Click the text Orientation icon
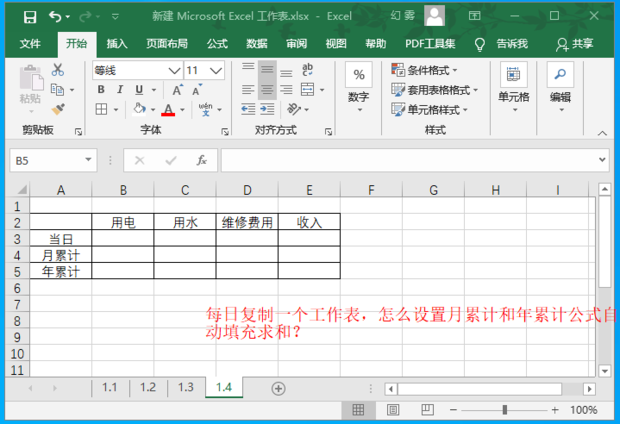The height and width of the screenshot is (424, 620). (x=294, y=109)
